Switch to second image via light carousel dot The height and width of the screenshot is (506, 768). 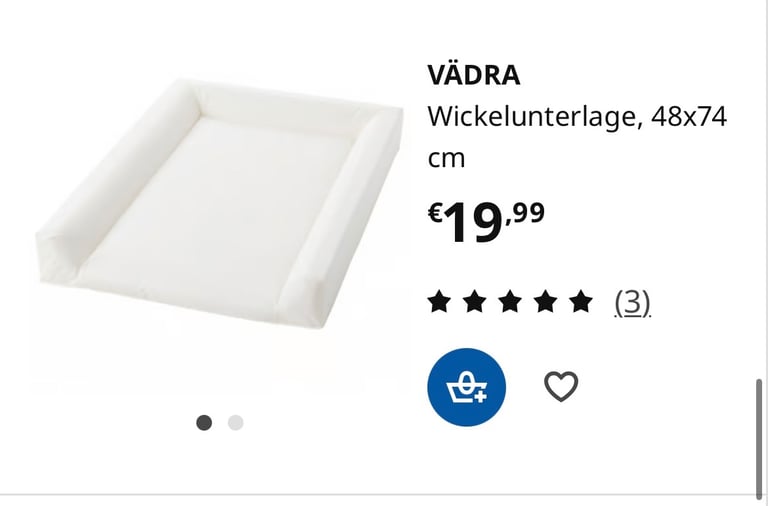tap(236, 423)
